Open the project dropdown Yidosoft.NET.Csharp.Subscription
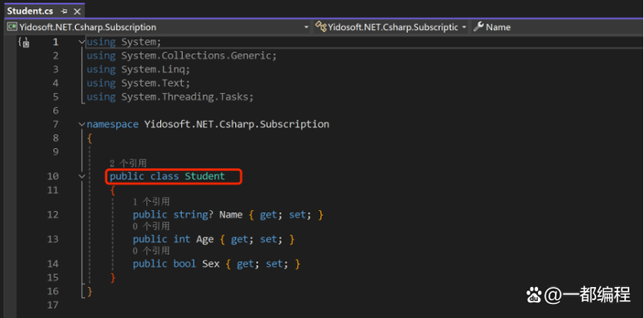This screenshot has width=644, height=318. pyautogui.click(x=158, y=27)
